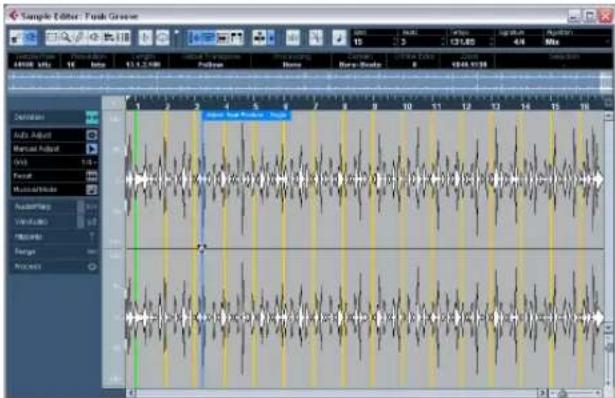Select the Zoom magnifier tool
The width and height of the screenshot is (615, 398).
(66, 38)
